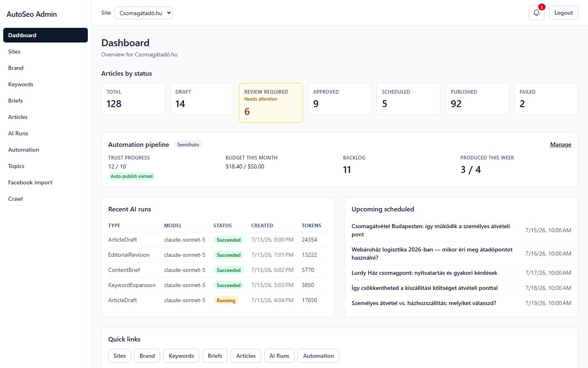Go to Automation in the sidebar

[x=45, y=150]
